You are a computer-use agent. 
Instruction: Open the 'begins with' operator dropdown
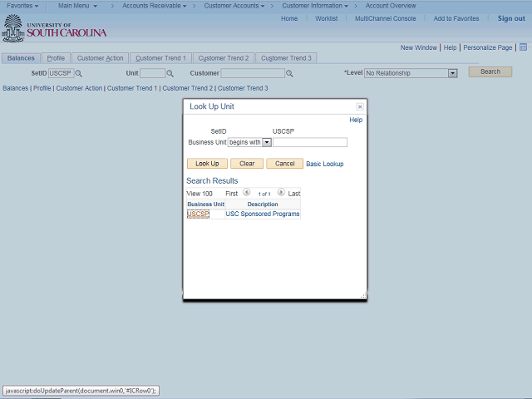(267, 142)
